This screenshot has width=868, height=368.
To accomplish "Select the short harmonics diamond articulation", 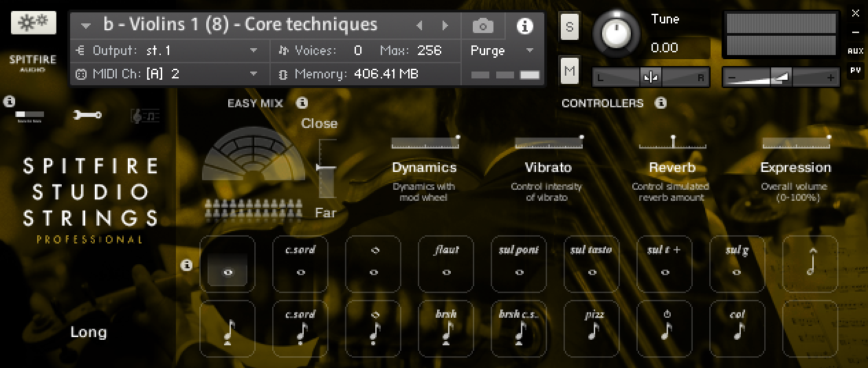I will click(373, 329).
